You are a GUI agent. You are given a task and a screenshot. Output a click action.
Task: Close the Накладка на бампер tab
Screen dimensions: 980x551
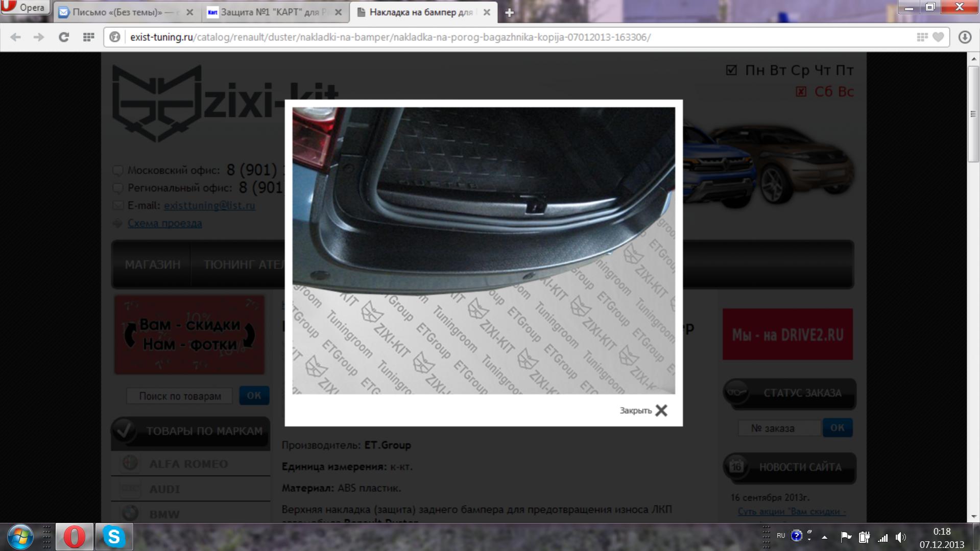click(x=487, y=12)
